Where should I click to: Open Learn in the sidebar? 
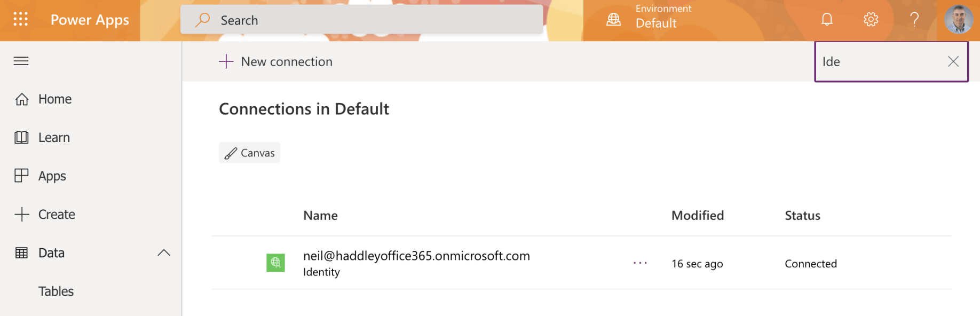coord(54,138)
